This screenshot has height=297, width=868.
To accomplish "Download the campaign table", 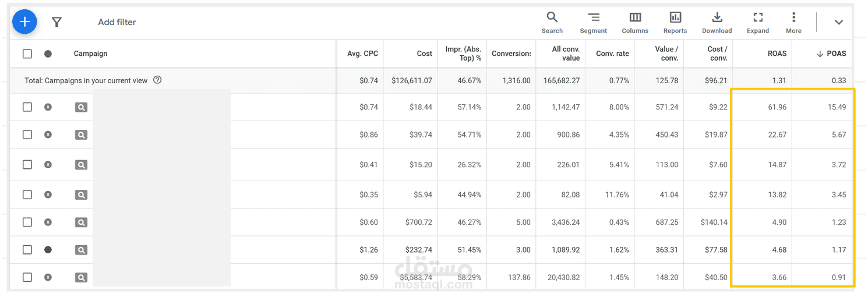I will 717,23.
